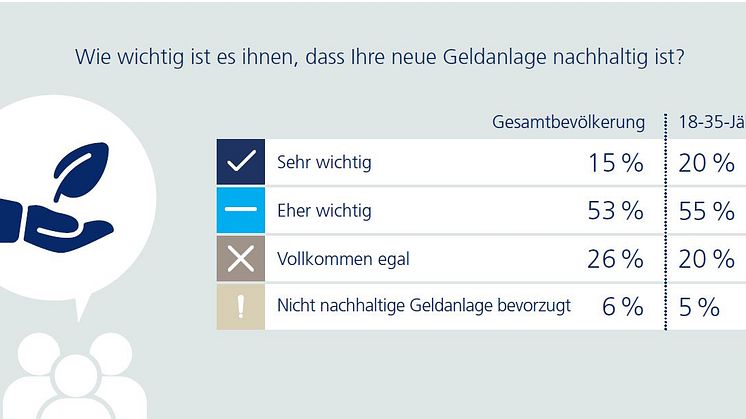Click the checkmark icon beside Sehr wichtig
Image resolution: width=746 pixels, height=419 pixels.
[240, 163]
